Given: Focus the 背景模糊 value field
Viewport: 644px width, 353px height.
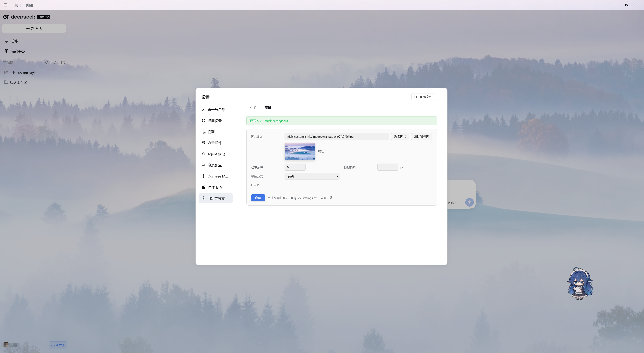Looking at the screenshot, I should click(388, 167).
